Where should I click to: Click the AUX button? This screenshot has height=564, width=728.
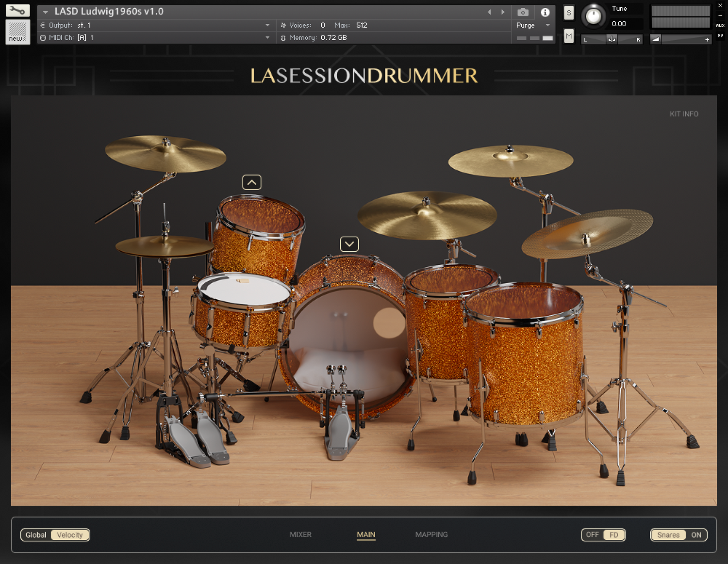pos(720,25)
